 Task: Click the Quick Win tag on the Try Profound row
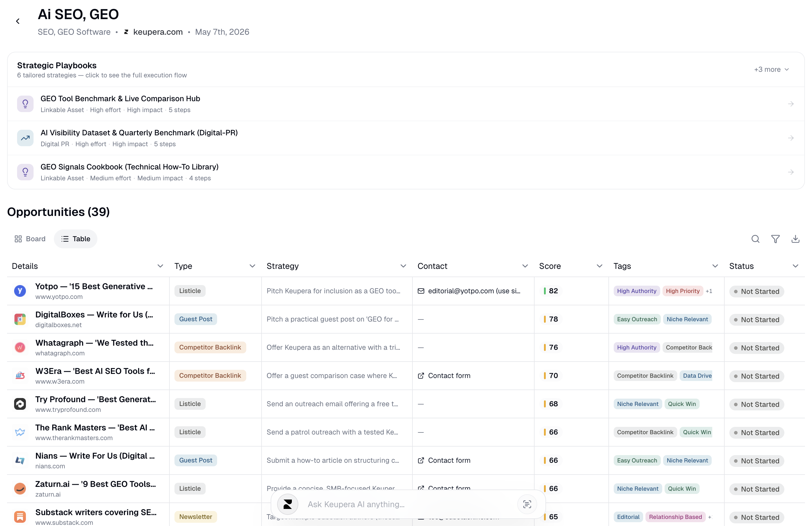(x=682, y=404)
